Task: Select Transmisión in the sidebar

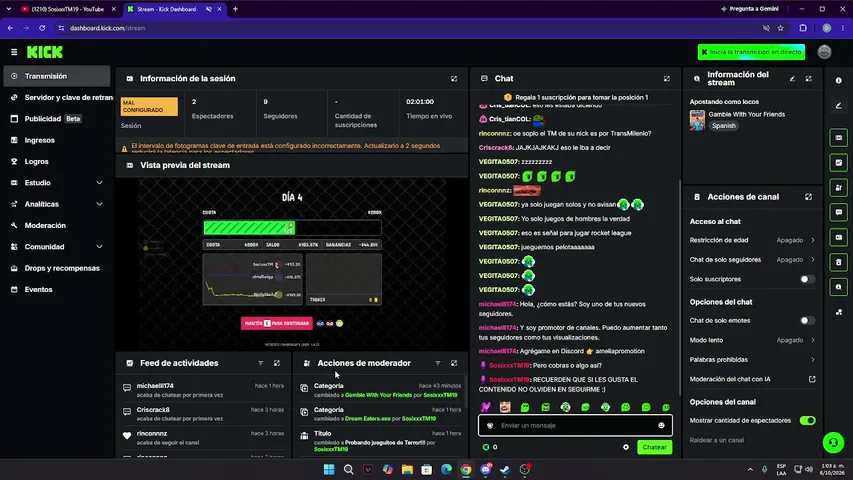Action: [x=57, y=76]
